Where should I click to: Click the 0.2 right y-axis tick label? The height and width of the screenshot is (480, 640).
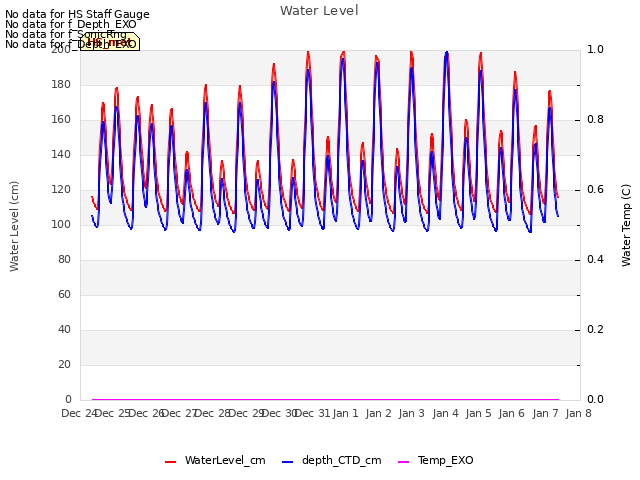(x=596, y=330)
